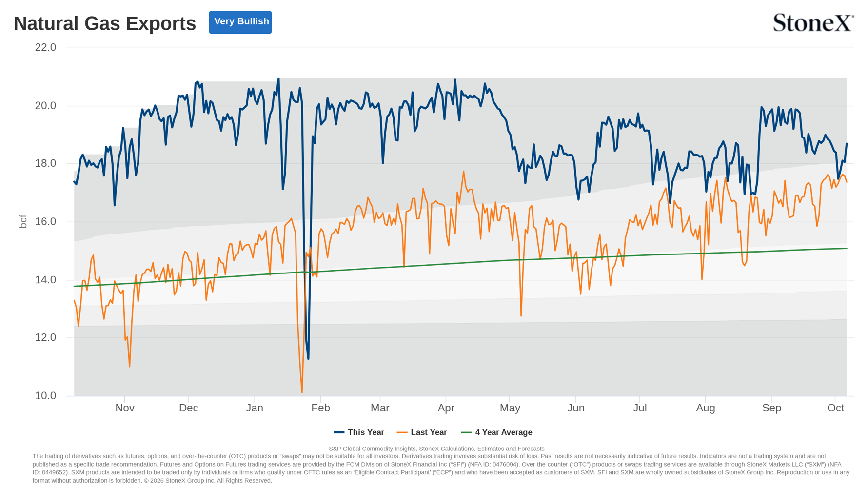
Task: Click the bcf axis unit label
Action: (22, 221)
